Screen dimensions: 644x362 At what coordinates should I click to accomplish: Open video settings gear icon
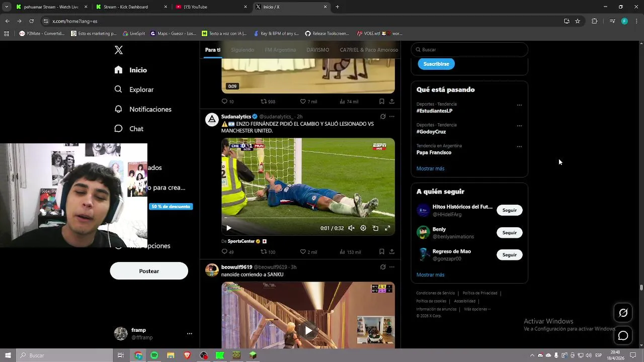[363, 228]
